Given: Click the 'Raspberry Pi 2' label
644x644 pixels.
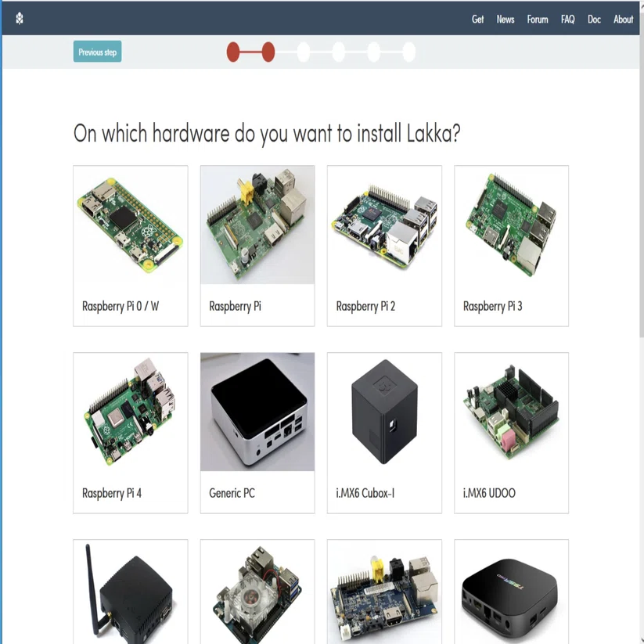Looking at the screenshot, I should point(365,307).
